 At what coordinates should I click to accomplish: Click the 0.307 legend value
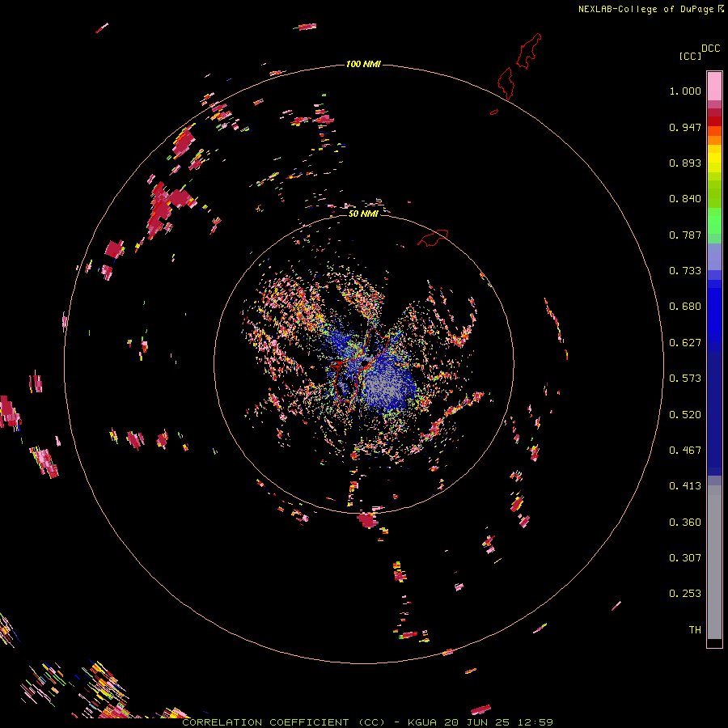[685, 558]
